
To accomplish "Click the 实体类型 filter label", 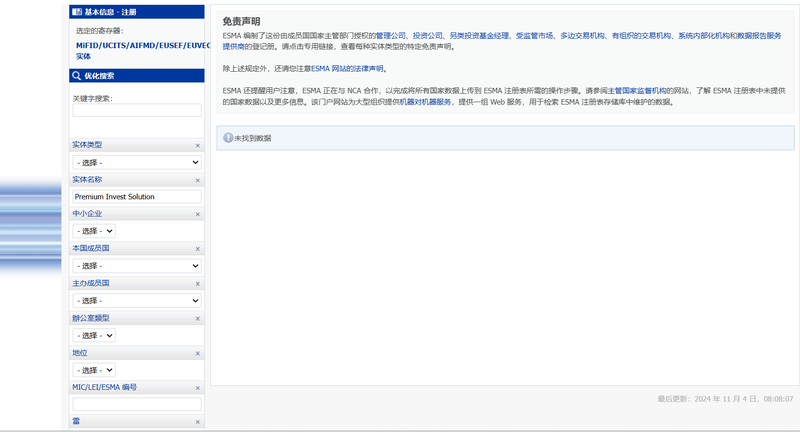I will 87,145.
